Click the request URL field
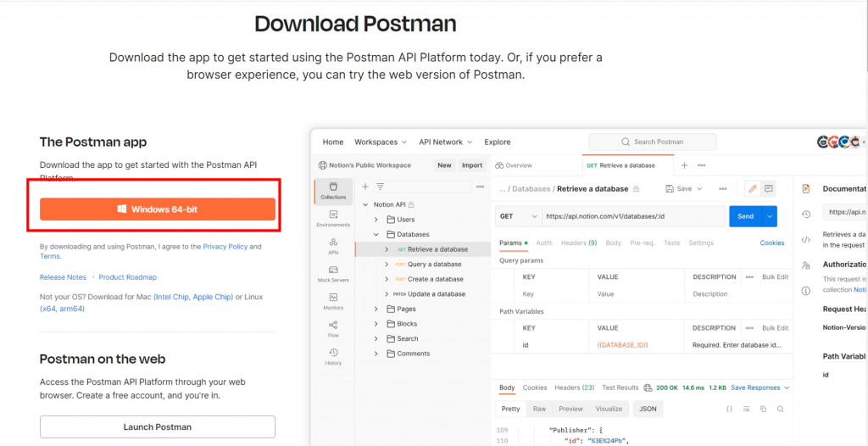This screenshot has height=446, width=868. click(634, 216)
